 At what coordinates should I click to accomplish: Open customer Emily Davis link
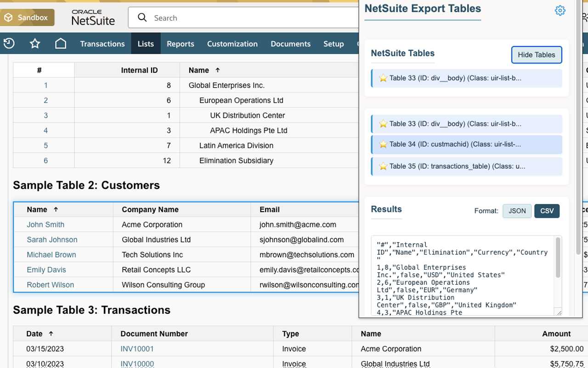[46, 270]
